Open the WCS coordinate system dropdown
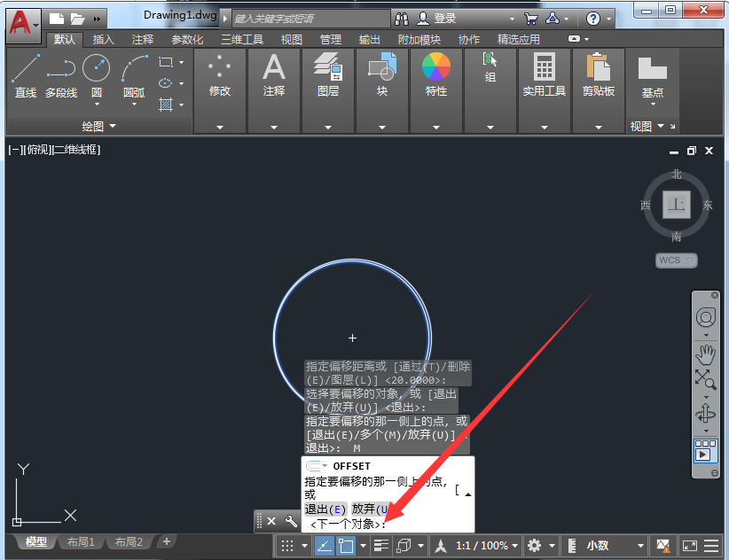The height and width of the screenshot is (560, 729). (676, 260)
